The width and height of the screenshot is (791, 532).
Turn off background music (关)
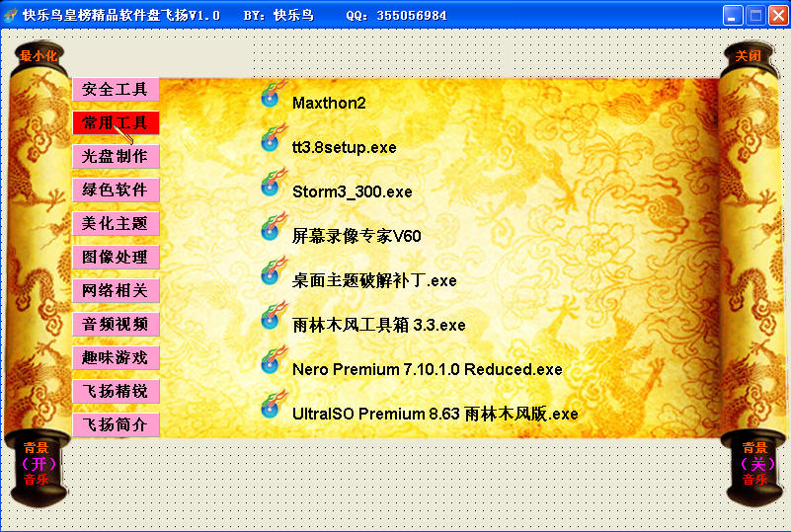coord(755,464)
